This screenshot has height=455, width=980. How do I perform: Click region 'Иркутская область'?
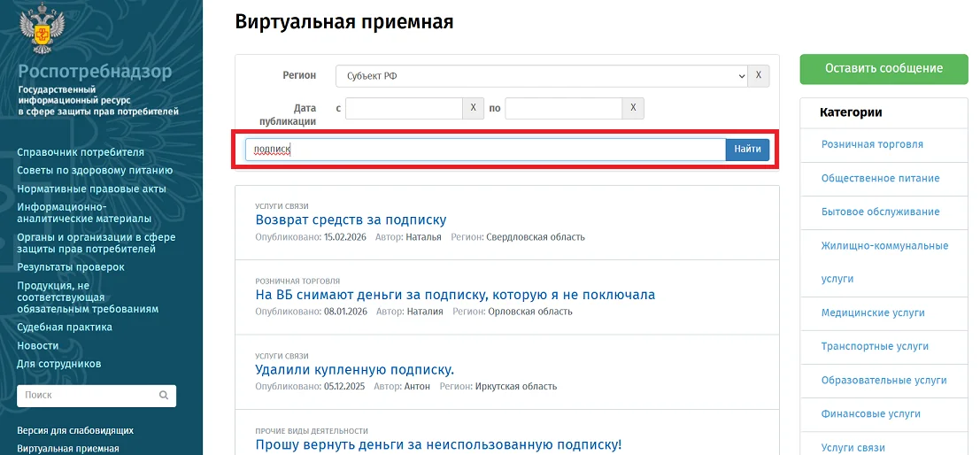(515, 386)
